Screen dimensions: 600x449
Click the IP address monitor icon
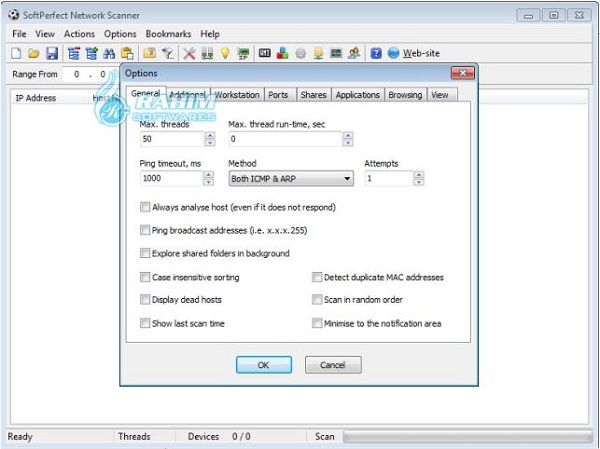[243, 53]
